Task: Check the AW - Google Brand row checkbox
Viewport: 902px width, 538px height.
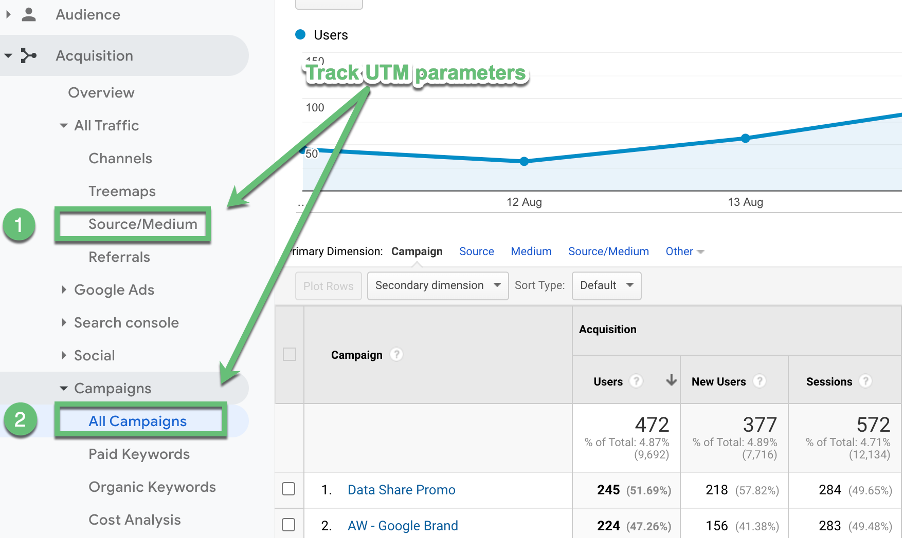Action: coord(289,525)
